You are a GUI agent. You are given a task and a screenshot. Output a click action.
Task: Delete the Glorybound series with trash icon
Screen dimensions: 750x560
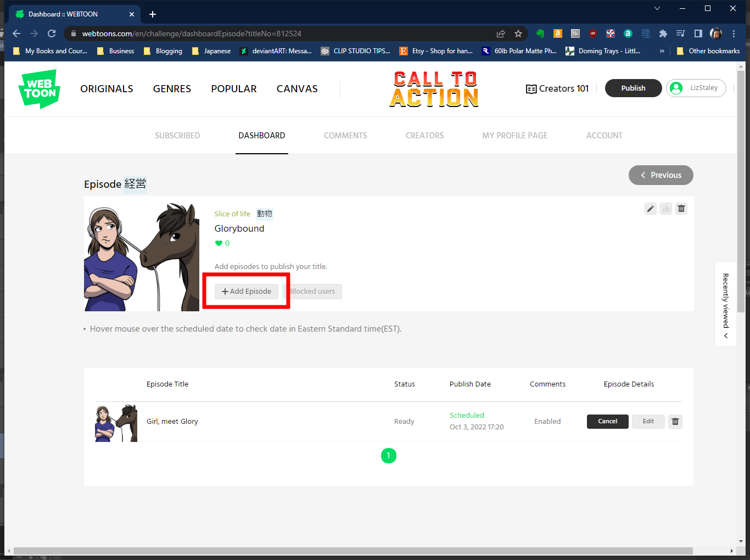click(x=681, y=209)
